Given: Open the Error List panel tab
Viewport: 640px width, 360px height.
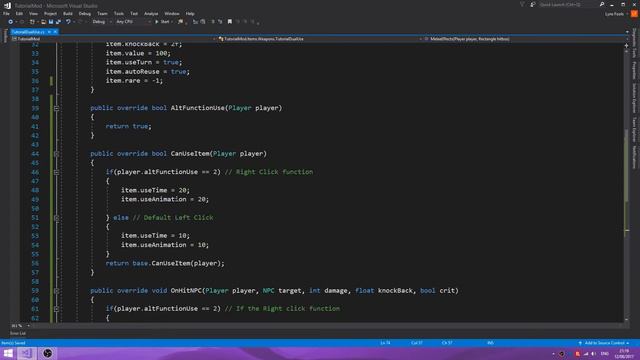Looking at the screenshot, I should click(x=18, y=333).
